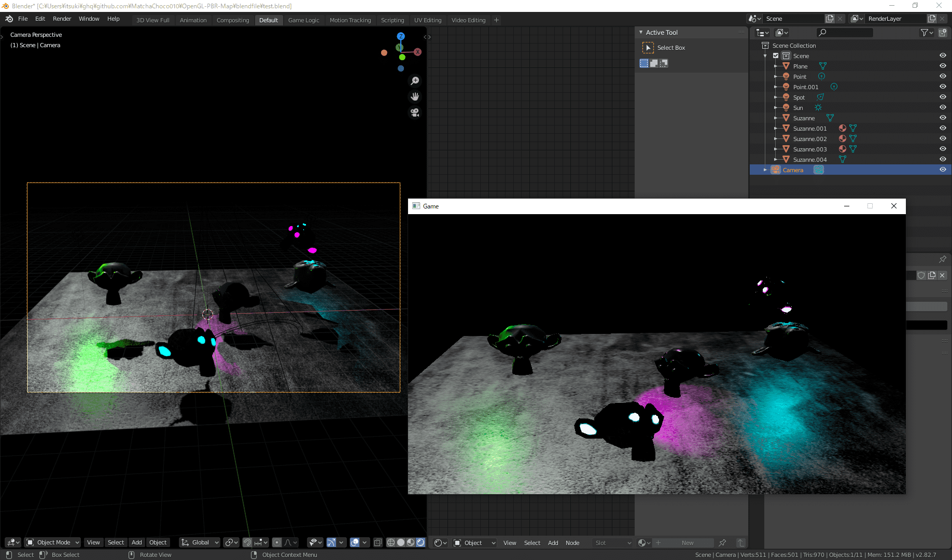Switch to the Scripting workspace tab

click(x=393, y=20)
